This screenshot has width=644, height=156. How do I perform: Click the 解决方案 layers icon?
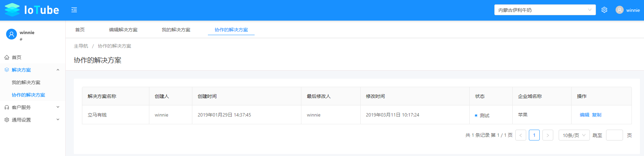[x=7, y=70]
